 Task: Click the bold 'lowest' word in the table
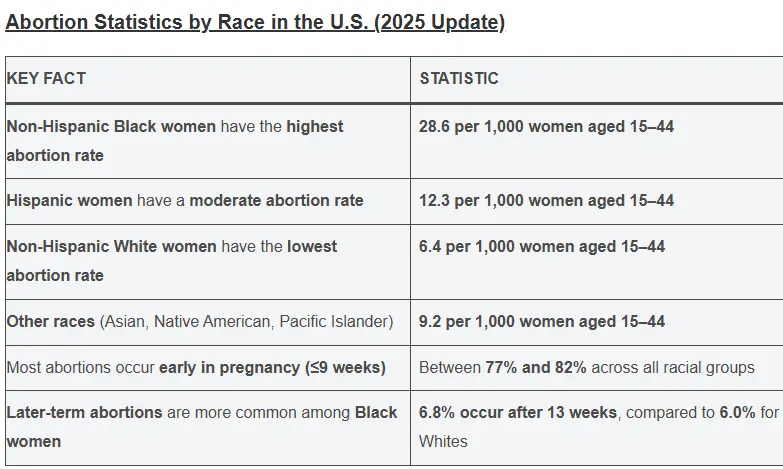pos(311,246)
